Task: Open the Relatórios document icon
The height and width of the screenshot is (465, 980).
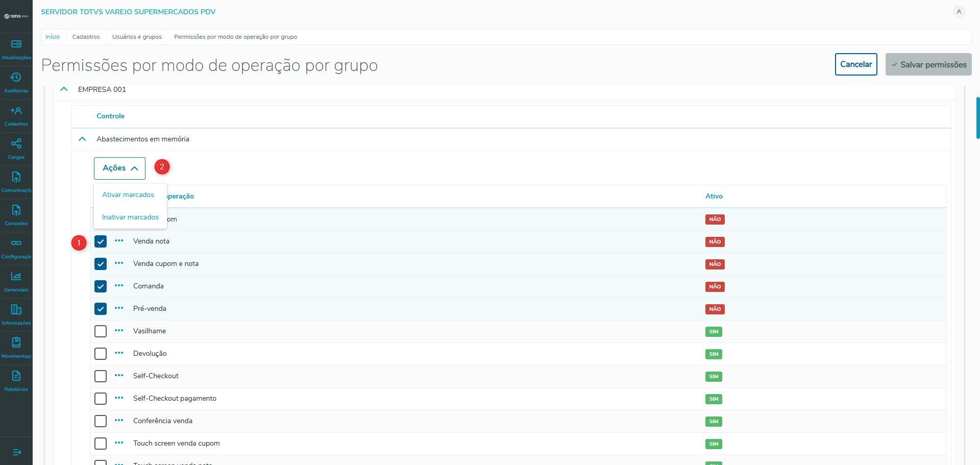Action: click(x=16, y=376)
